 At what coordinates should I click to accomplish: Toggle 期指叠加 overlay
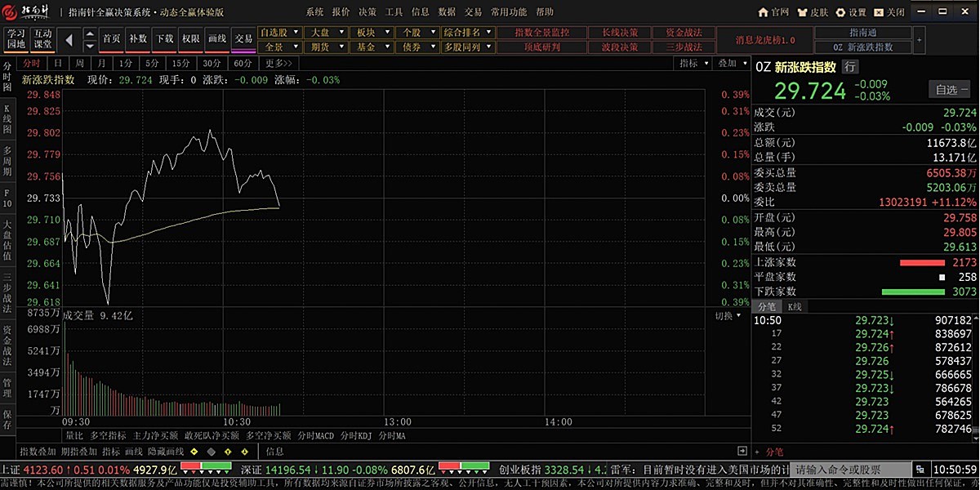pyautogui.click(x=79, y=451)
